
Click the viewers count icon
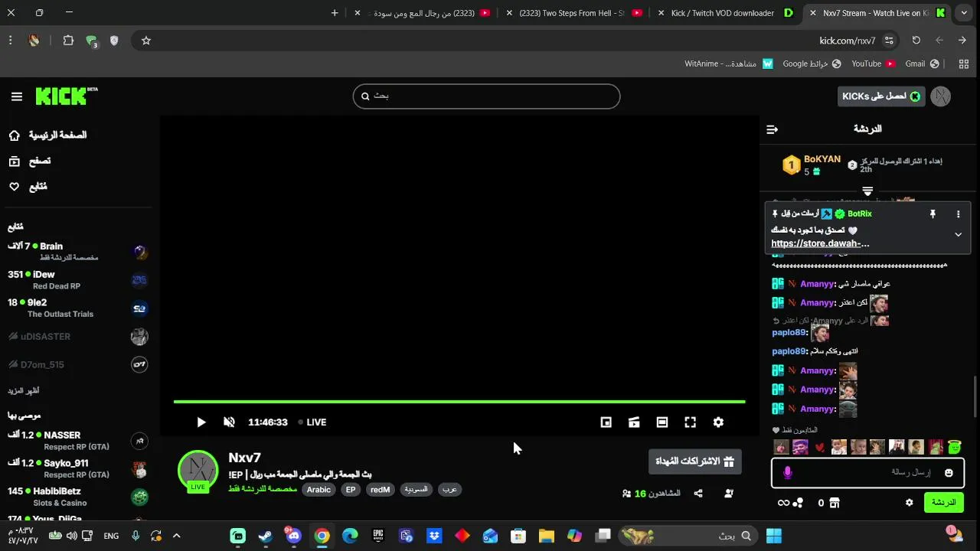pyautogui.click(x=627, y=494)
